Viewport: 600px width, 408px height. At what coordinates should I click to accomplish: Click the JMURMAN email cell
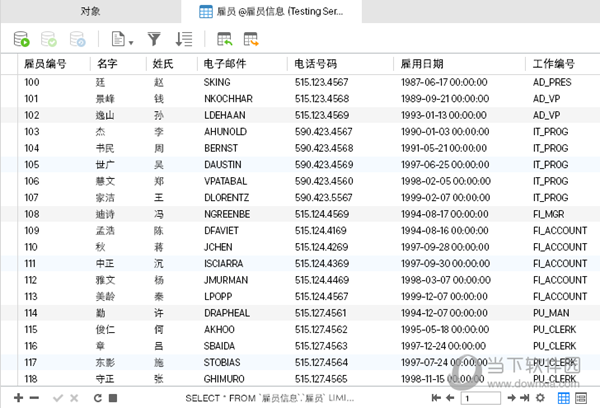click(x=226, y=280)
